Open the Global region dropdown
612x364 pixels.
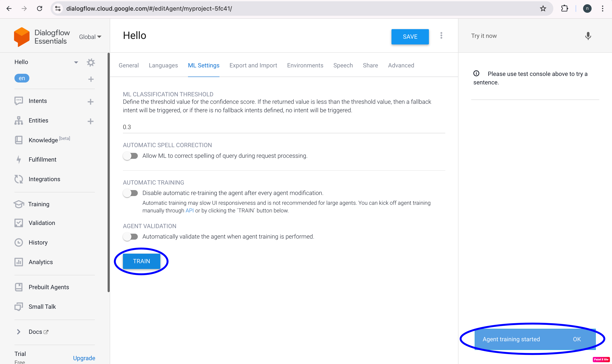(x=90, y=37)
